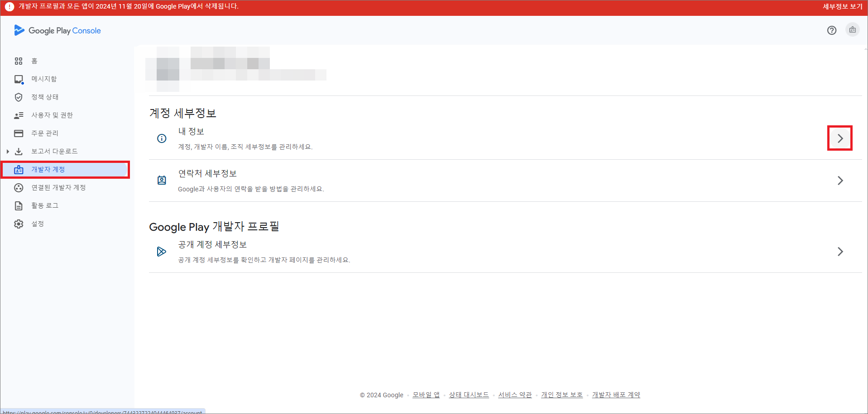Click the users icon beside 사용자 및 권한
Image resolution: width=868 pixels, height=414 pixels.
[19, 115]
